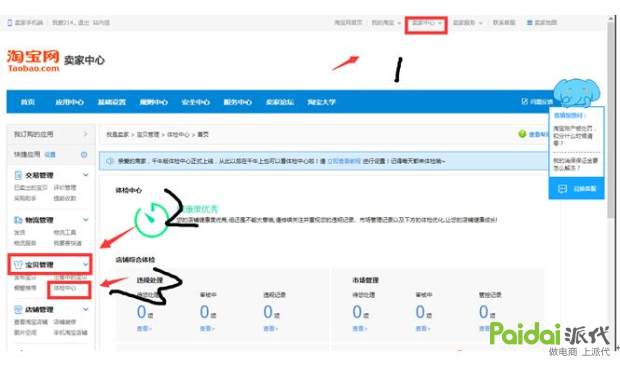The width and height of the screenshot is (620, 366).
Task: Click the 宝贝管理 sidebar section heading
Action: coord(39,265)
